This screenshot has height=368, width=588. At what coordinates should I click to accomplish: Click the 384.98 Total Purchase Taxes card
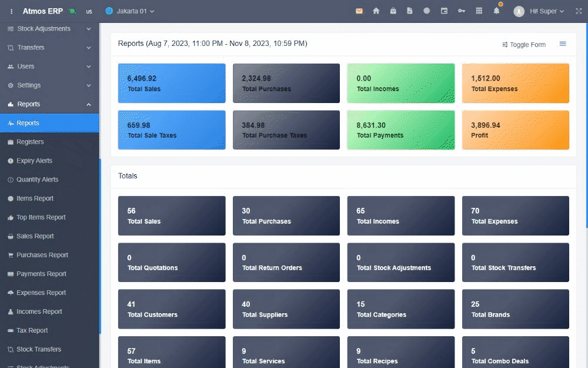286,130
